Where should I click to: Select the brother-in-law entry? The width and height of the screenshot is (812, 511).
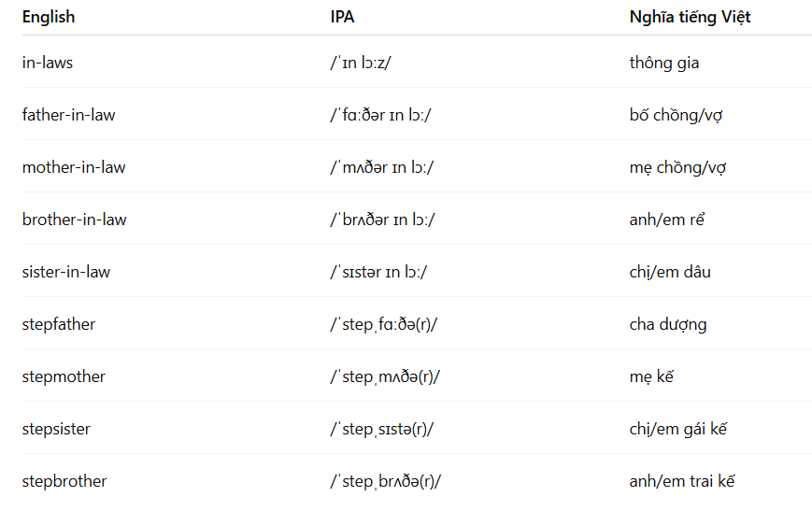pyautogui.click(x=75, y=220)
